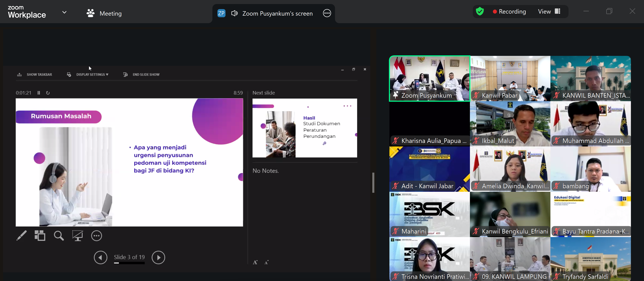Screen dimensions: 644x281
Task: Select the Zoom magnifier tool
Action: pyautogui.click(x=59, y=236)
